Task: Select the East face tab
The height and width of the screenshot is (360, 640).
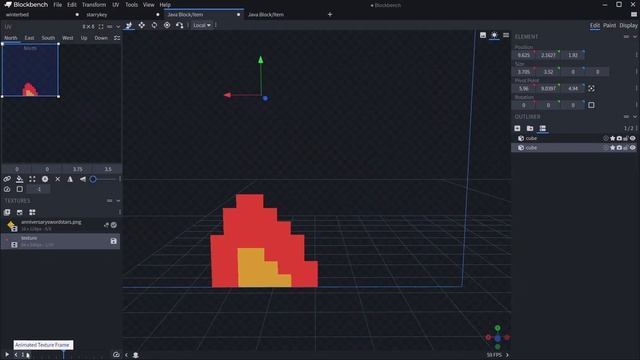Action: click(x=29, y=38)
